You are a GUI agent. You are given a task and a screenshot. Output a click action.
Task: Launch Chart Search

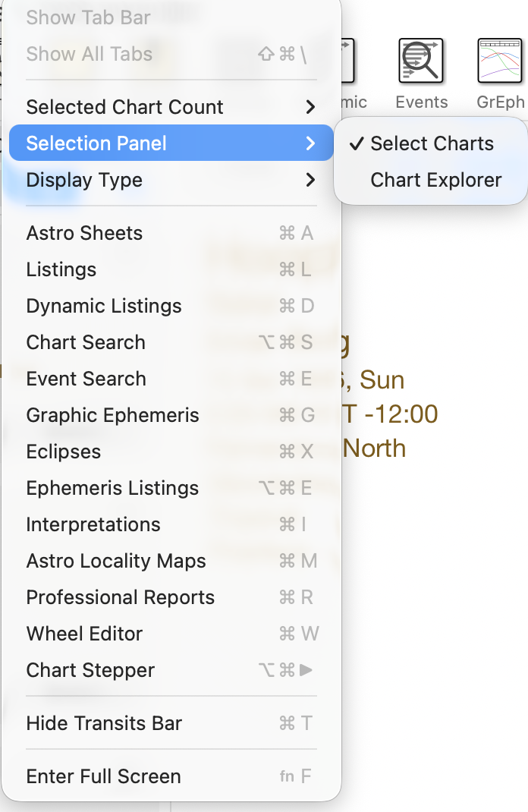86,342
